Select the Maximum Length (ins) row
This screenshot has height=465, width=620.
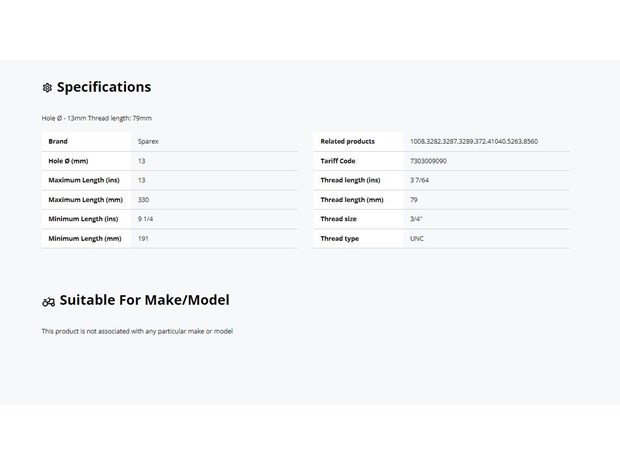[170, 180]
